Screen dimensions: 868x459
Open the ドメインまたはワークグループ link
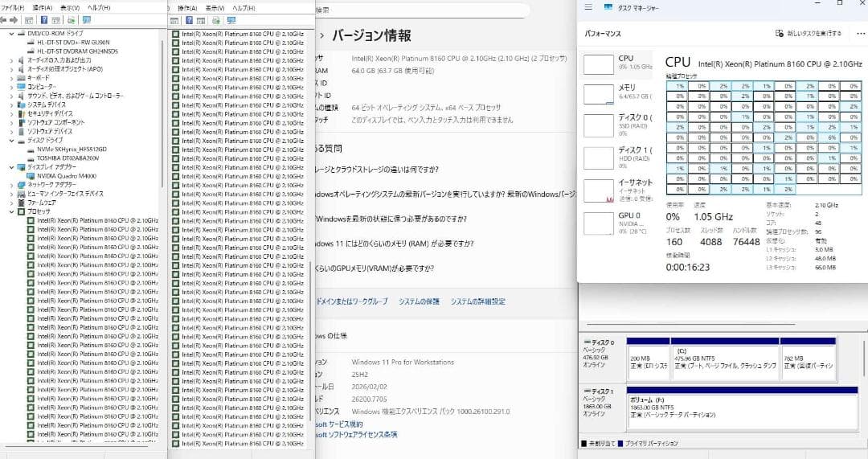click(352, 301)
